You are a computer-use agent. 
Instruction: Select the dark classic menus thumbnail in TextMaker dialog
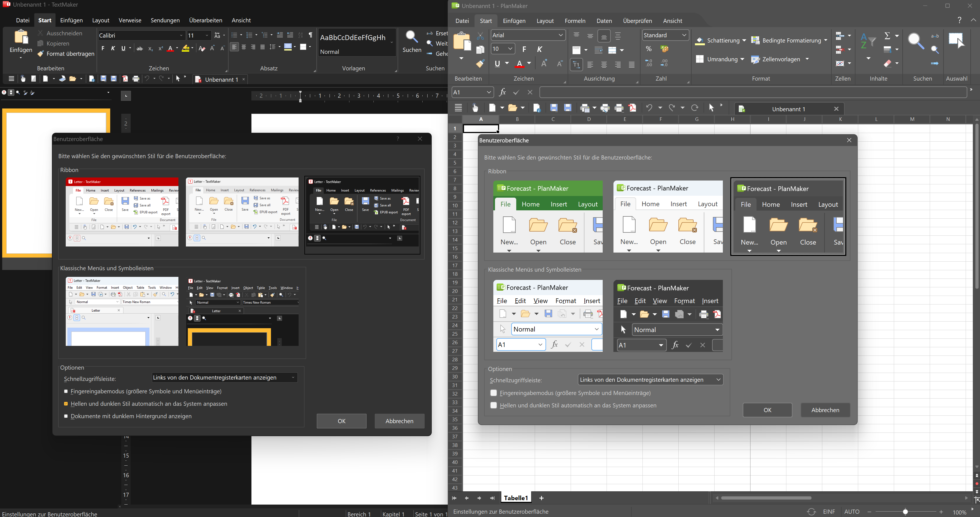(242, 311)
